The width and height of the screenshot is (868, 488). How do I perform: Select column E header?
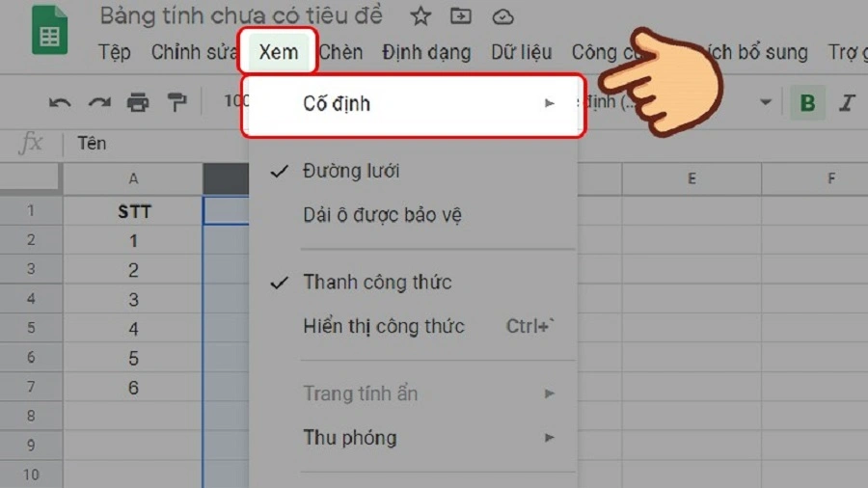[692, 178]
